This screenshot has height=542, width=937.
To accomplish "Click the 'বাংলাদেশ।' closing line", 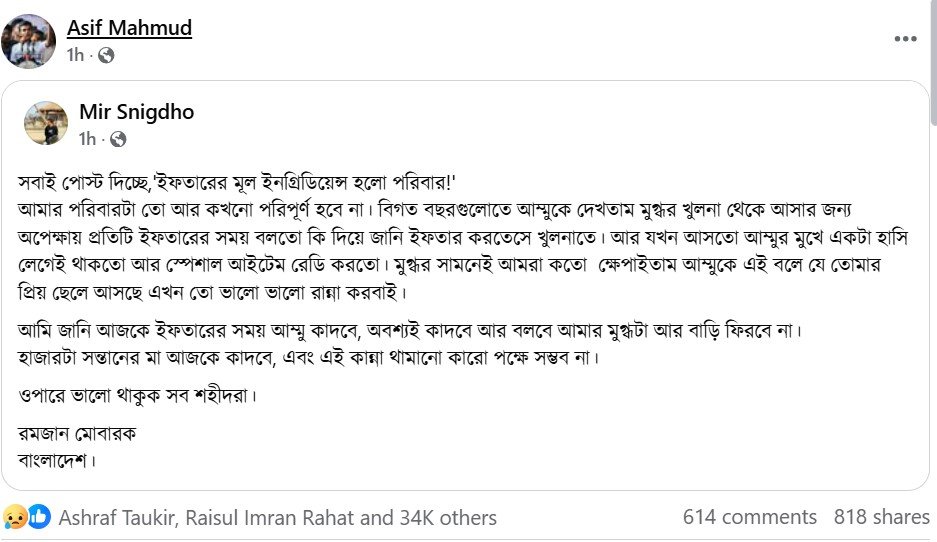I will point(56,460).
